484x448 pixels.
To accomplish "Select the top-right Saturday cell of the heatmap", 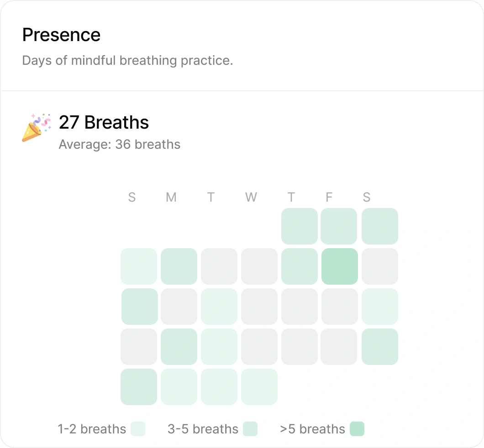I will tap(380, 226).
